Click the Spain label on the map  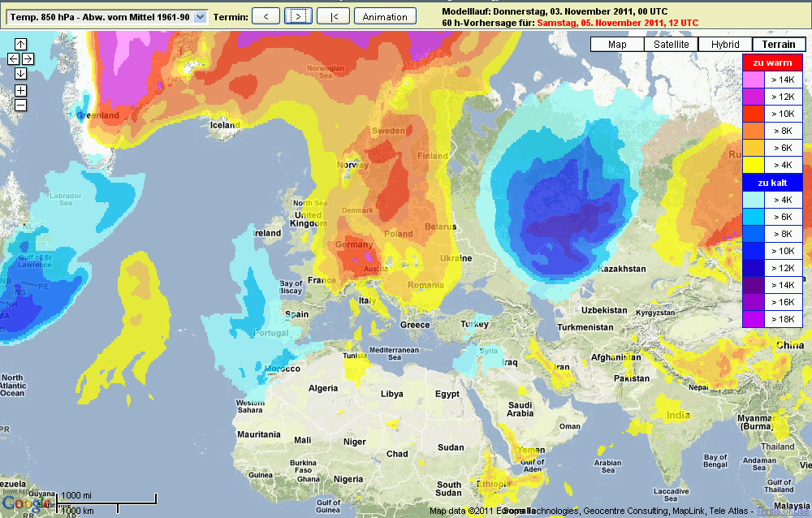tap(296, 314)
